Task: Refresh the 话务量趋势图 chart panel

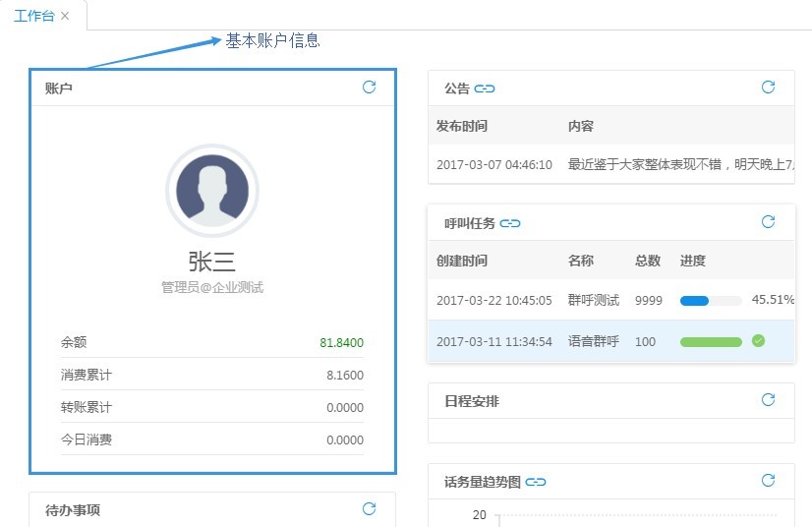Action: click(x=768, y=481)
